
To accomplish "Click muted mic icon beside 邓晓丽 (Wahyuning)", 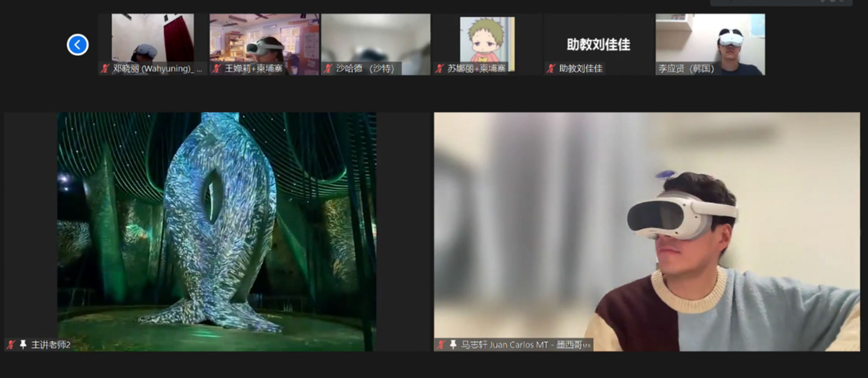I will click(105, 68).
